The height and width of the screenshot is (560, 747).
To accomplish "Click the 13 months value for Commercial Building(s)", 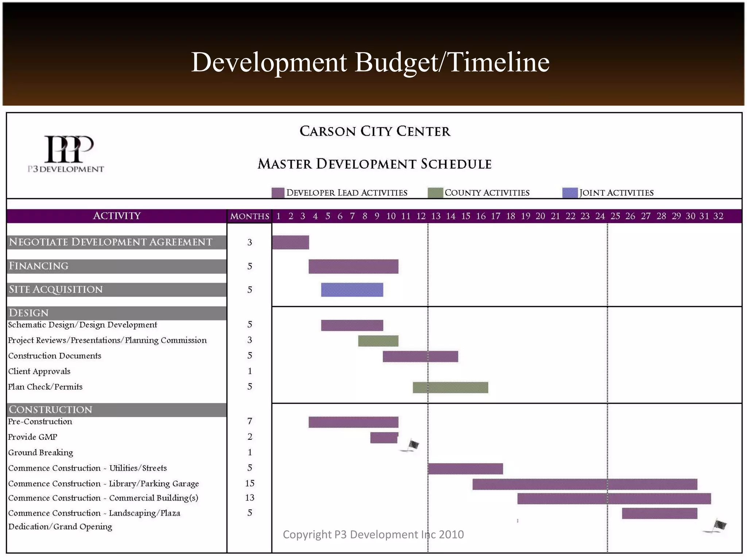I will (x=250, y=498).
